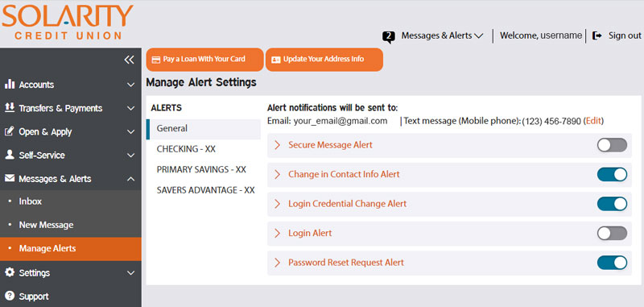
Task: Click the Support question mark icon
Action: click(x=10, y=296)
